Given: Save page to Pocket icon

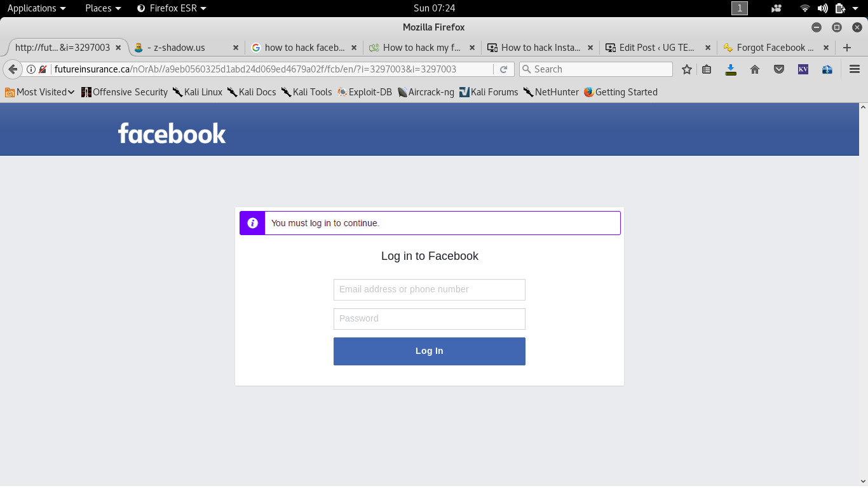Looking at the screenshot, I should 779,69.
